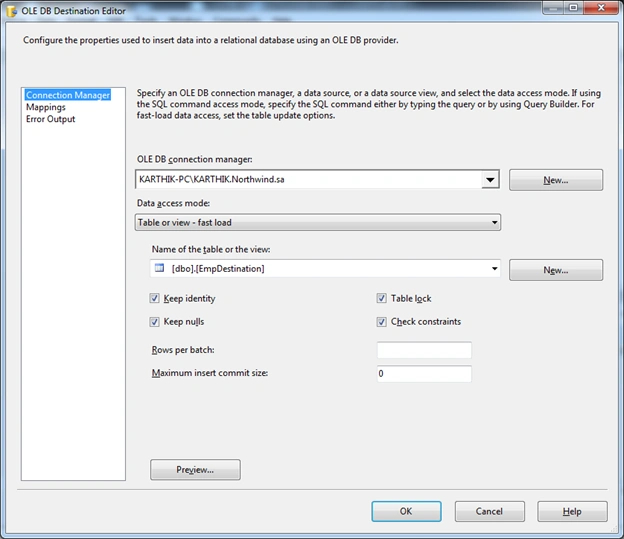Click New button beside connection manager
The image size is (624, 539).
(x=556, y=180)
